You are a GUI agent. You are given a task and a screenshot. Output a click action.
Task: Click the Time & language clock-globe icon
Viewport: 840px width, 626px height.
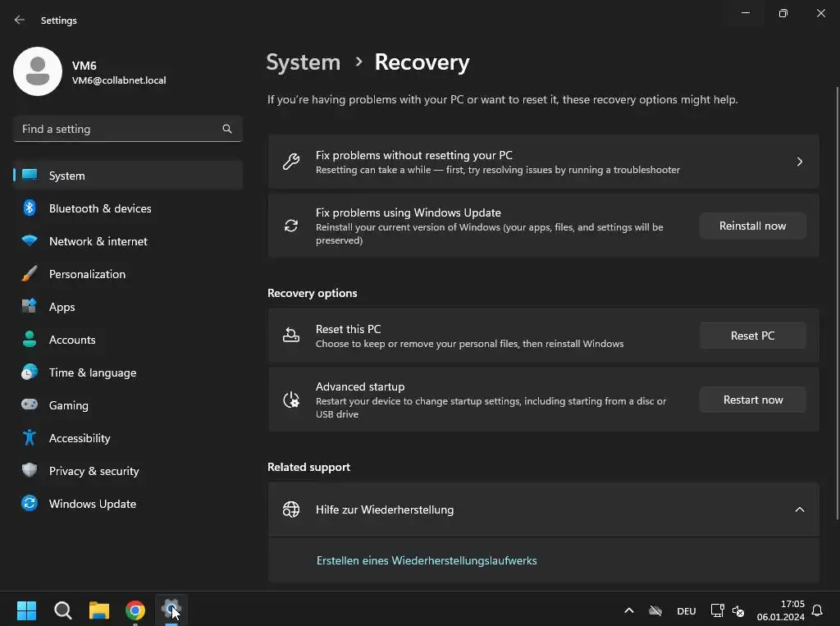(30, 372)
